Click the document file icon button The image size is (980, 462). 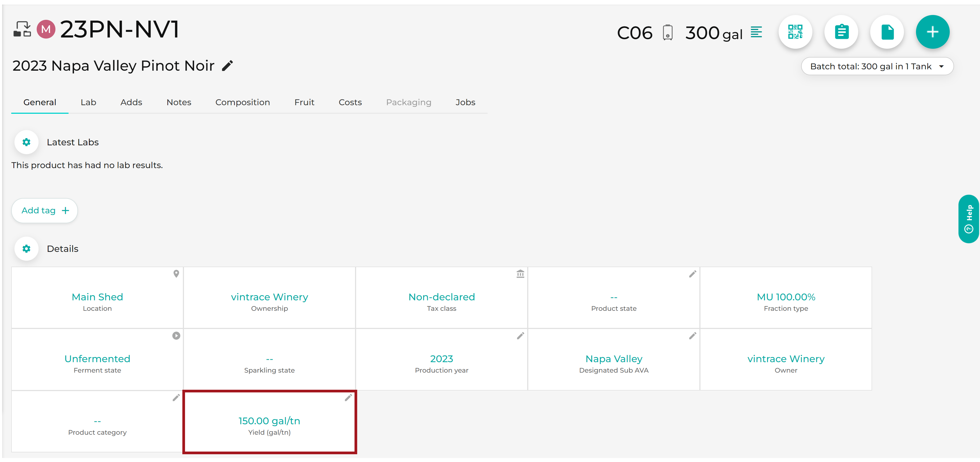[887, 32]
